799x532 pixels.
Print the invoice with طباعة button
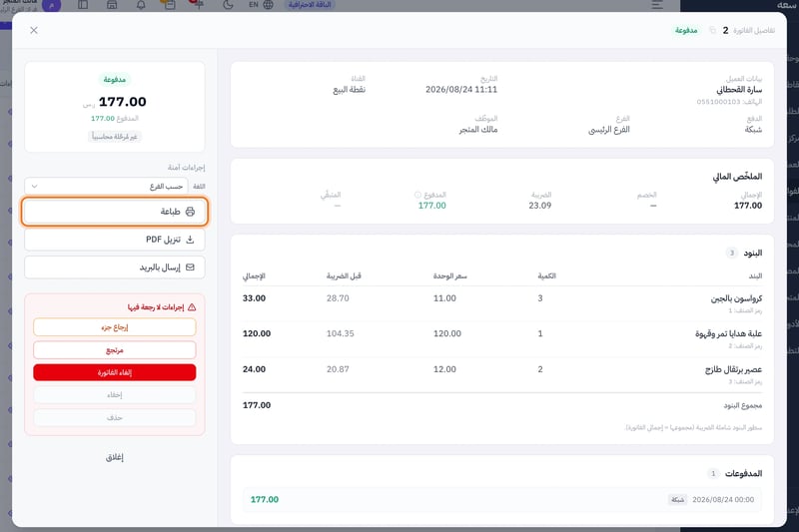pos(115,212)
